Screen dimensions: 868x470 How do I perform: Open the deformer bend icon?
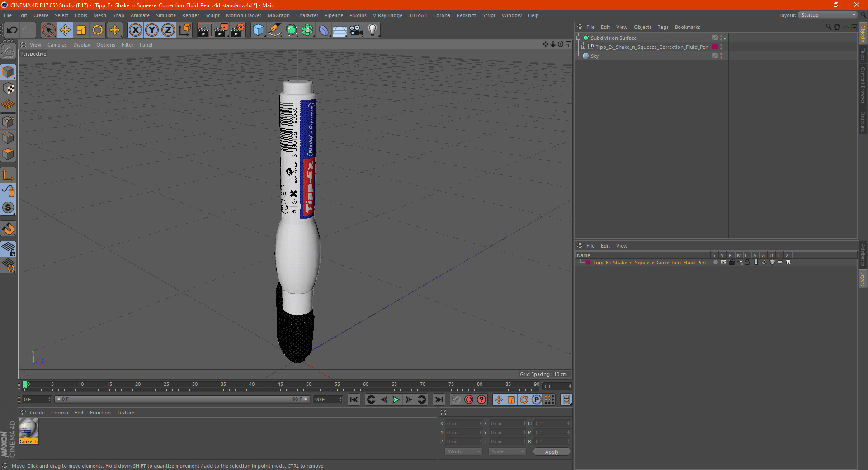click(x=324, y=30)
